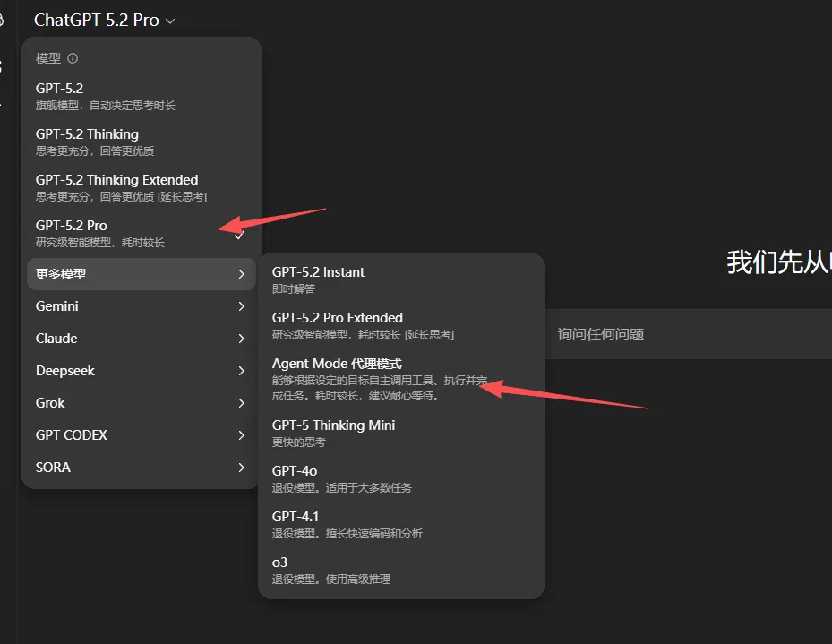Image resolution: width=832 pixels, height=644 pixels.
Task: Click the GPT CODEX arrow icon
Action: (x=241, y=435)
